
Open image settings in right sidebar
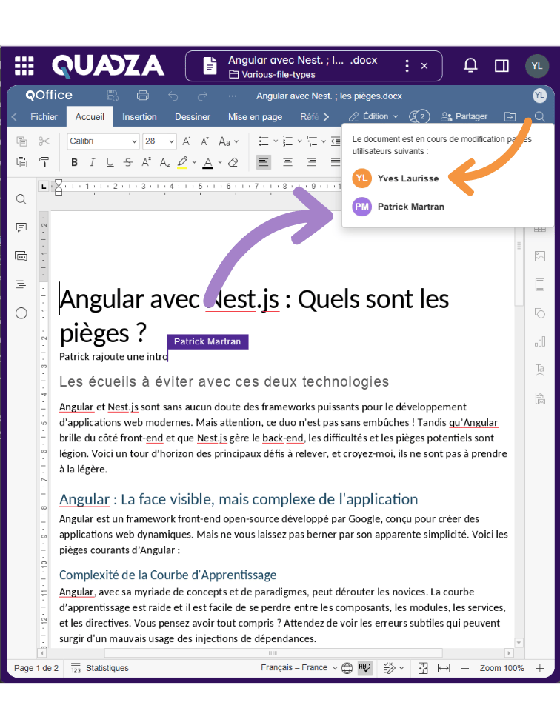pyautogui.click(x=539, y=256)
